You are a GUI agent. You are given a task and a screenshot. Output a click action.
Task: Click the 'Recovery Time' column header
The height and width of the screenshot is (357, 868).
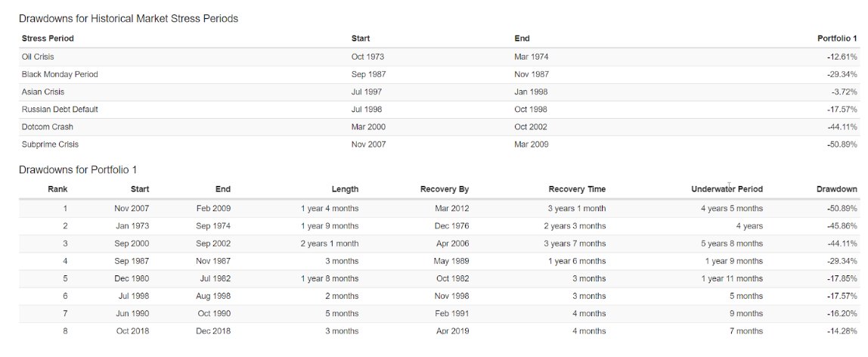click(x=578, y=189)
